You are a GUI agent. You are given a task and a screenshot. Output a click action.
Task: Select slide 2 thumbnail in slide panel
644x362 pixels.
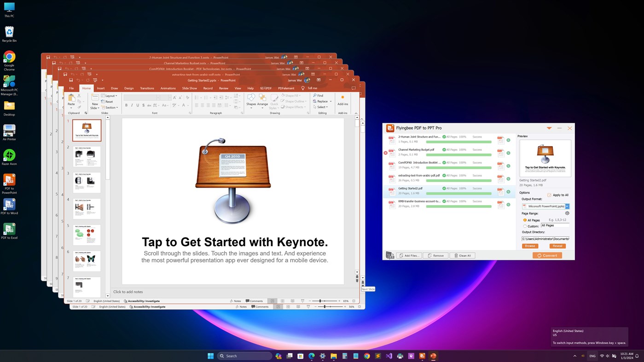87,156
